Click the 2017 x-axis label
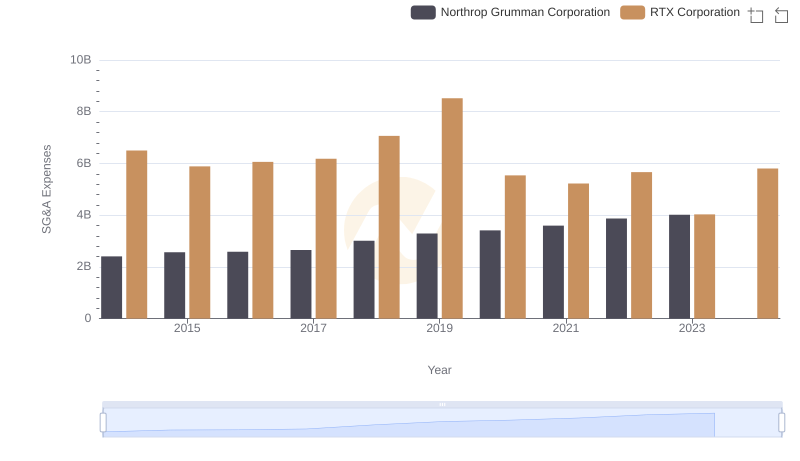Viewport: 800px width, 461px height. (x=313, y=328)
